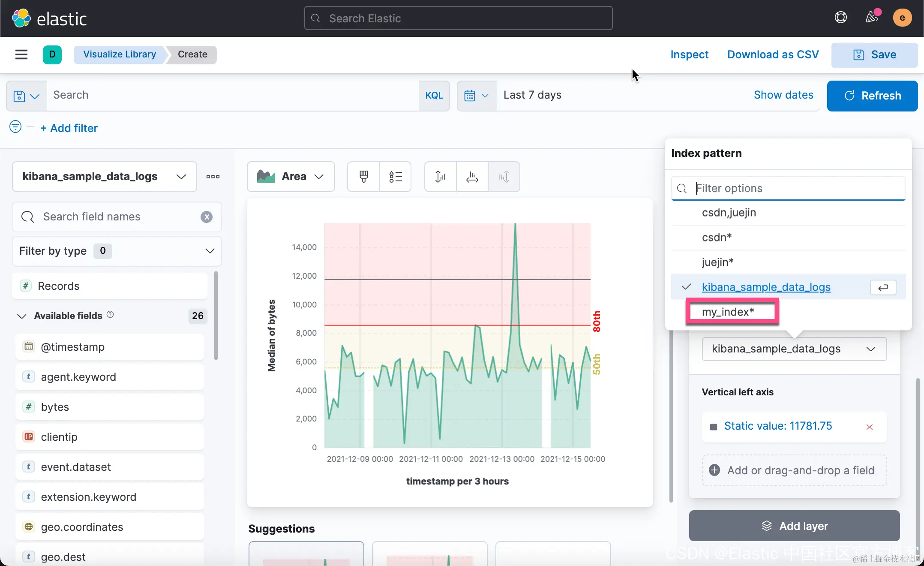The image size is (924, 566).
Task: Open the hamburger navigation menu
Action: pos(21,54)
